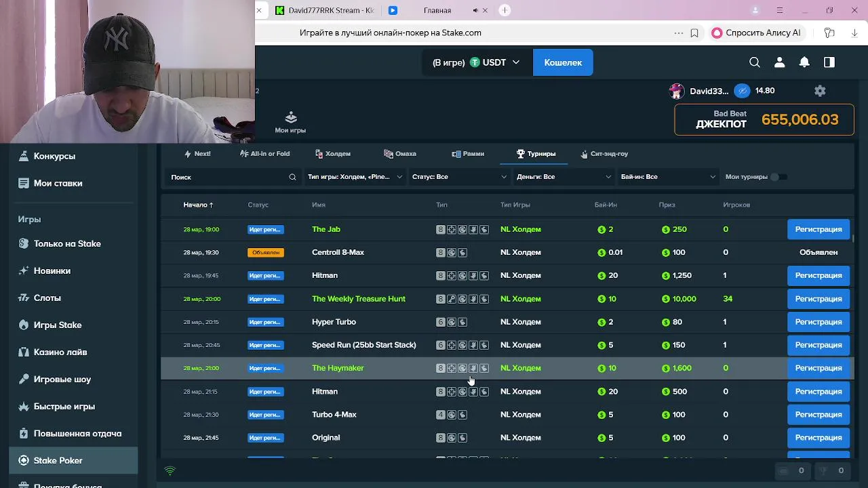Select the Турниры tab

tap(536, 154)
